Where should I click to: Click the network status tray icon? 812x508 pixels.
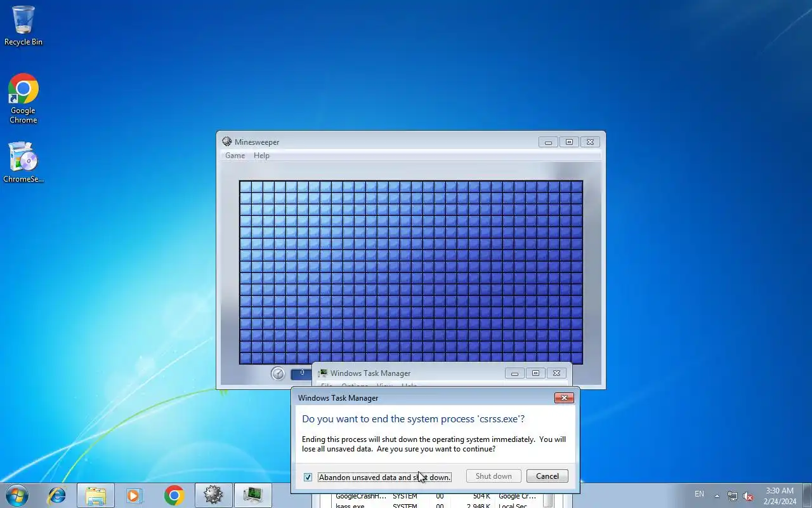click(733, 496)
